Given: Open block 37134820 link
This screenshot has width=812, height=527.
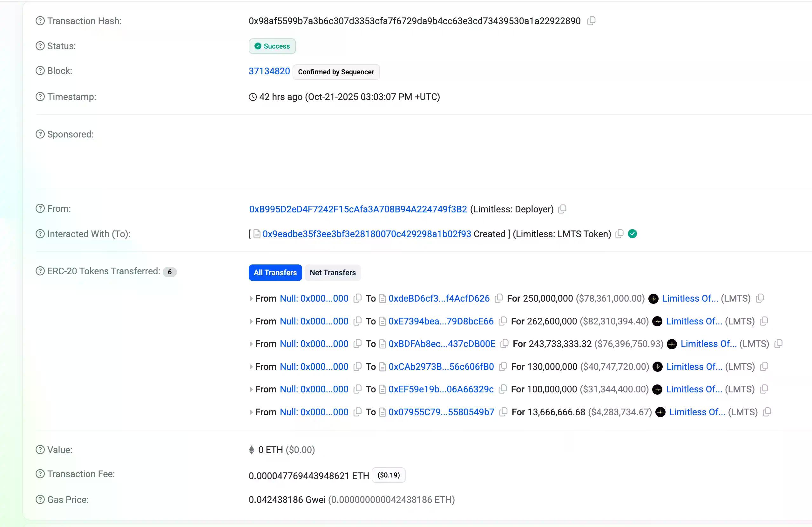Looking at the screenshot, I should click(x=269, y=71).
